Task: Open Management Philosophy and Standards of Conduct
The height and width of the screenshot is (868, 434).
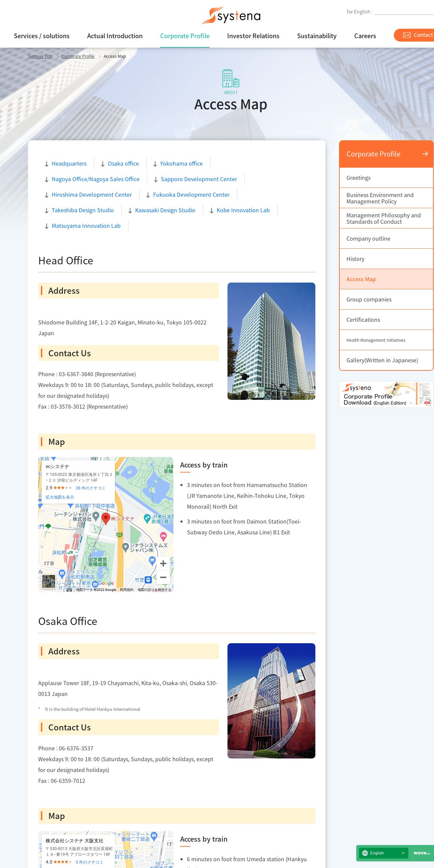Action: click(x=386, y=218)
